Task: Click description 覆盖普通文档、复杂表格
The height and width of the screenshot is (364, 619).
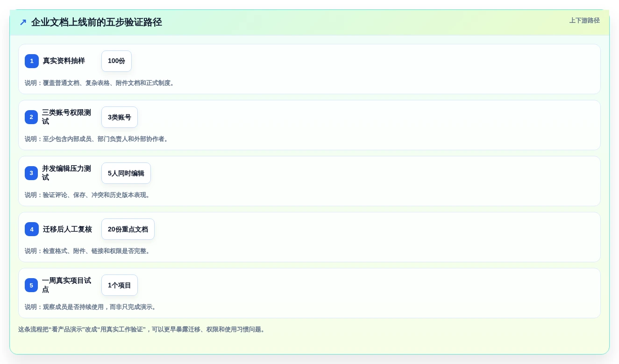Action: click(100, 83)
